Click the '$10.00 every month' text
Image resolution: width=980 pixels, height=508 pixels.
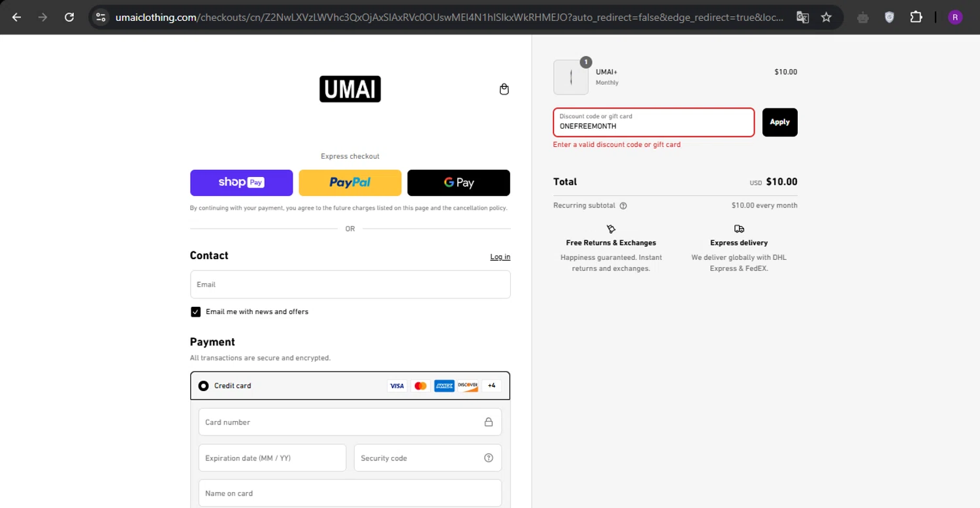click(x=764, y=206)
